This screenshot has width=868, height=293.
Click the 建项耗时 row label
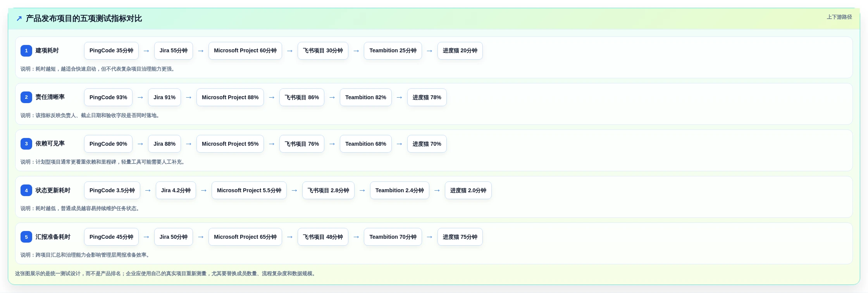click(47, 51)
